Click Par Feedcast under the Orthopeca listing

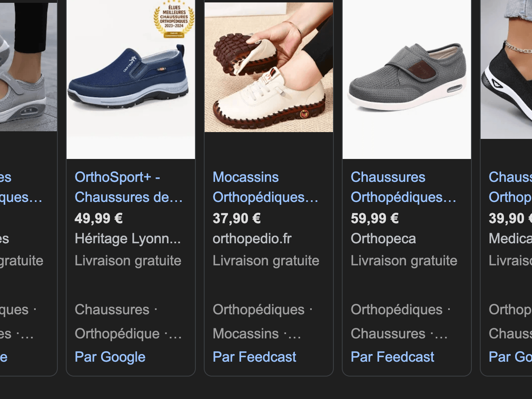click(x=392, y=357)
